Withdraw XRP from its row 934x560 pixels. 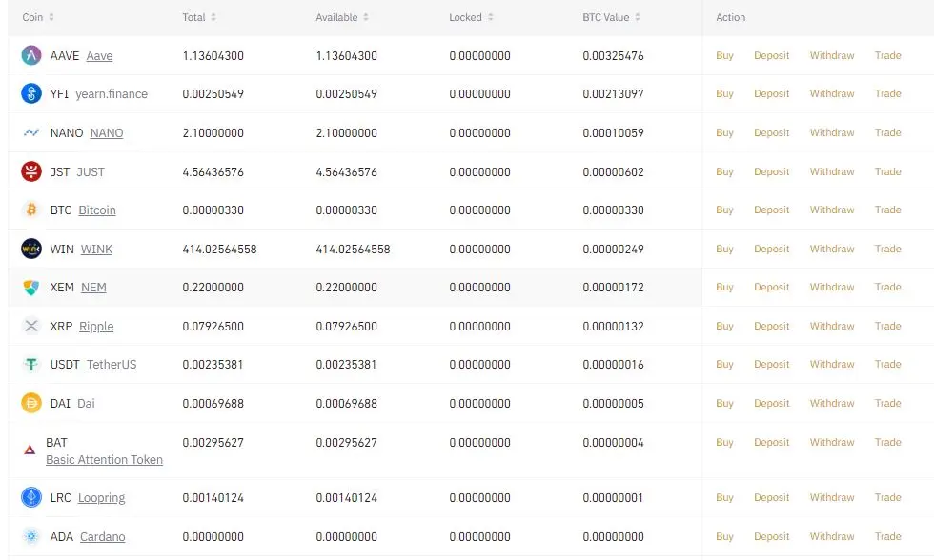pos(831,326)
